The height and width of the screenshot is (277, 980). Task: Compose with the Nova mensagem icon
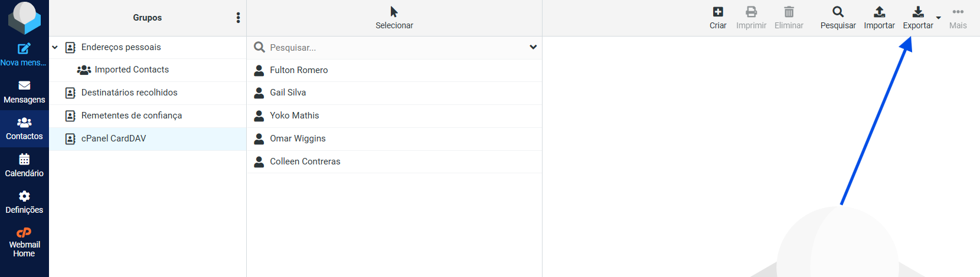pyautogui.click(x=24, y=49)
